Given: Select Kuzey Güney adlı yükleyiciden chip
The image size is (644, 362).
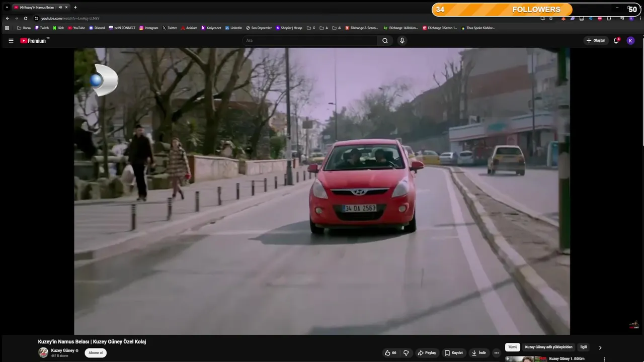Looking at the screenshot, I should [549, 347].
